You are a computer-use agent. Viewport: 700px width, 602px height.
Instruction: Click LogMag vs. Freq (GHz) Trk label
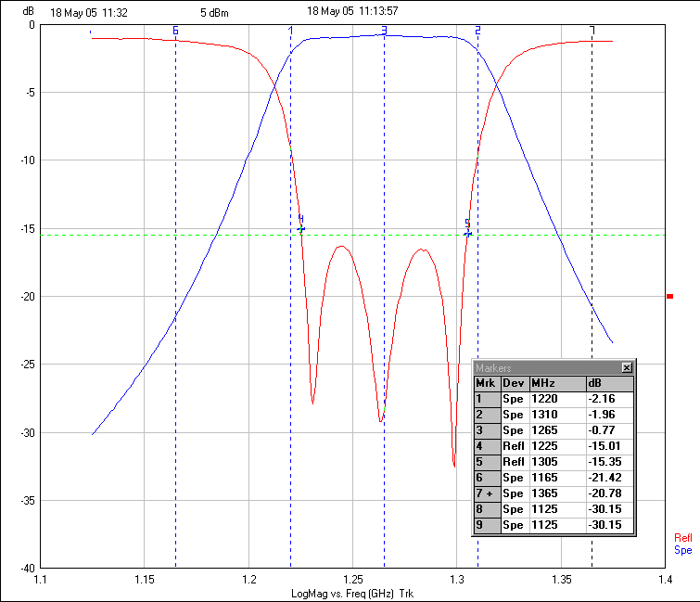352,594
